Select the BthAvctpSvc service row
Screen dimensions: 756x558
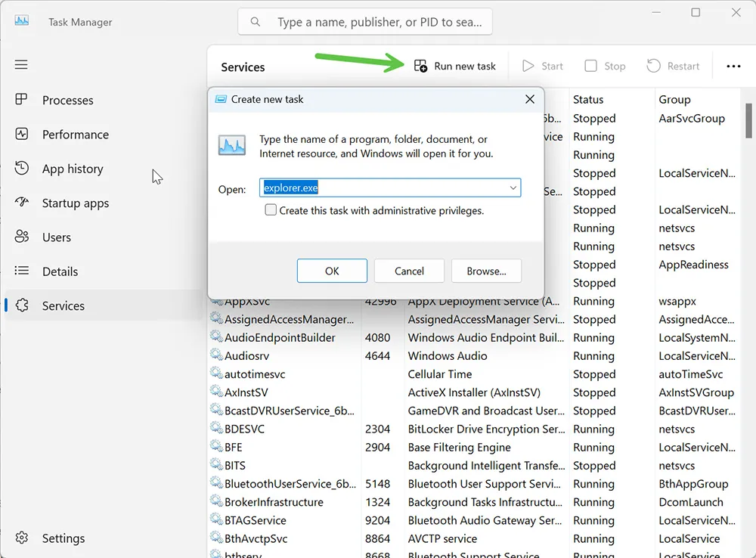[475, 538]
